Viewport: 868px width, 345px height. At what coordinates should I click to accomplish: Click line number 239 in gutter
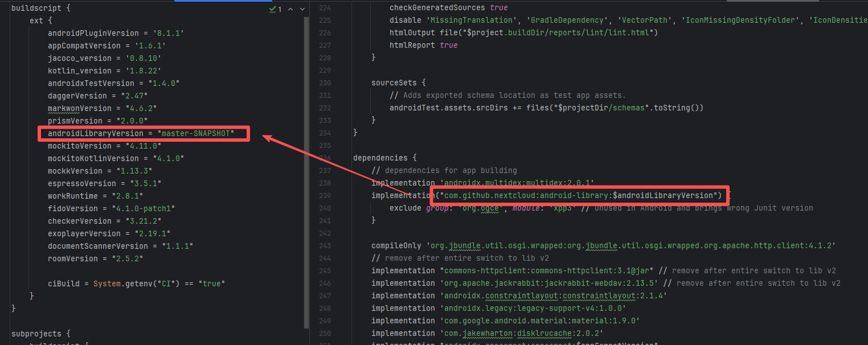coord(325,195)
